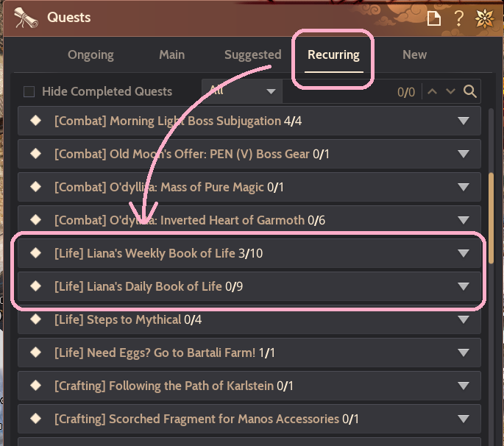The image size is (504, 446).
Task: Click the question mark help icon
Action: tap(459, 18)
